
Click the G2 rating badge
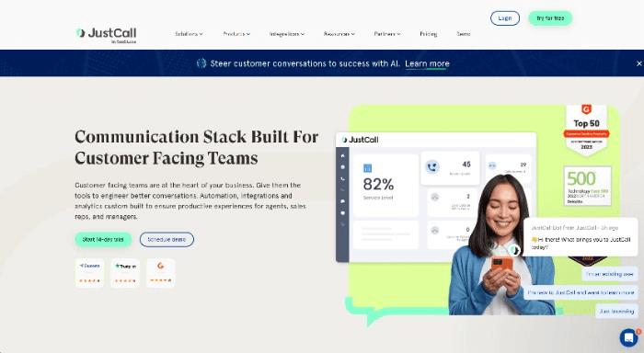tap(161, 272)
